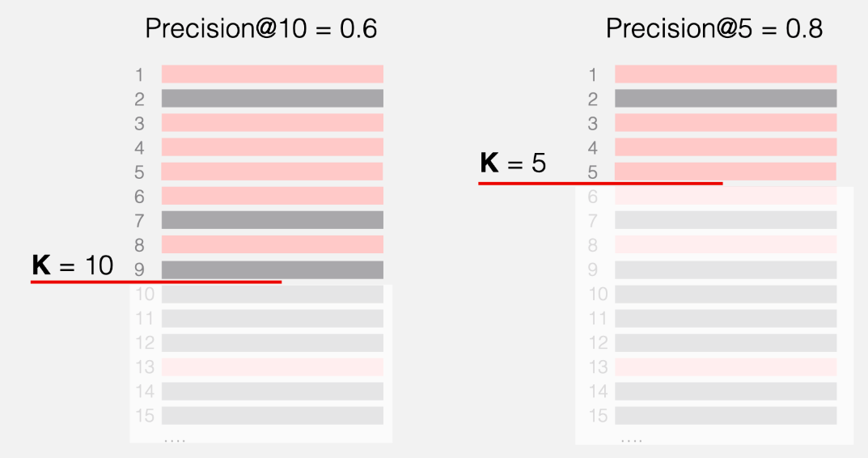Click rank number 3 in the Precision@5 list
This screenshot has width=868, height=458.
592,124
